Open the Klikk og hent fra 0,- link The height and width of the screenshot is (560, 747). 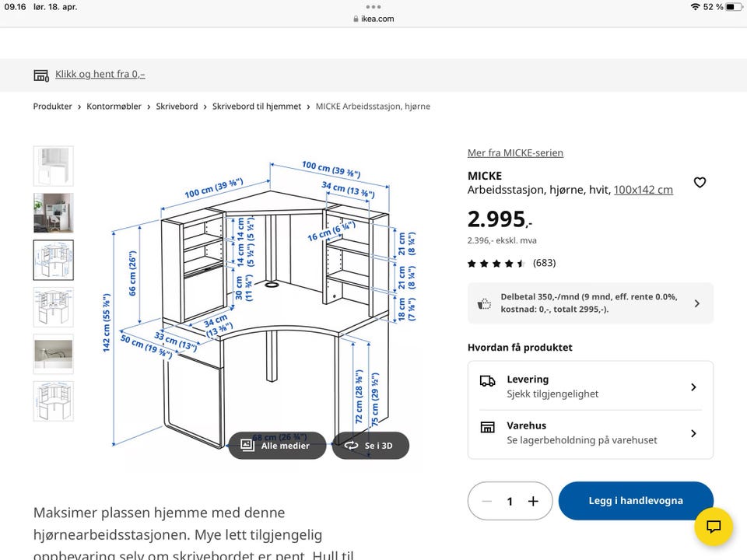(x=100, y=74)
